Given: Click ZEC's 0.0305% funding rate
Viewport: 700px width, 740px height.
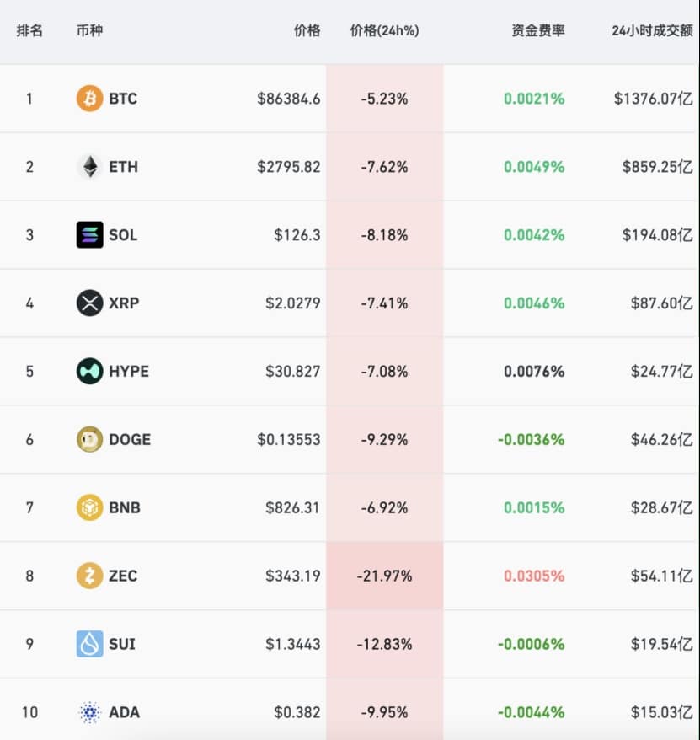Looking at the screenshot, I should pos(534,576).
